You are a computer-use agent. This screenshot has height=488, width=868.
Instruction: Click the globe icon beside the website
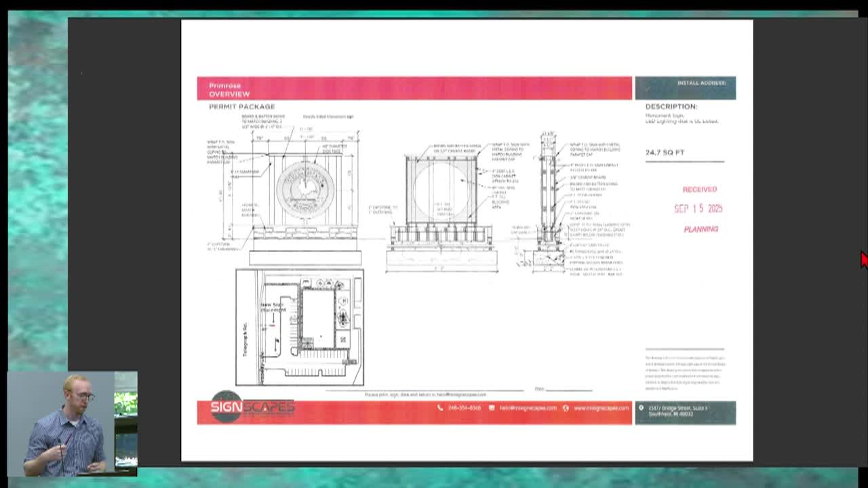pos(566,408)
